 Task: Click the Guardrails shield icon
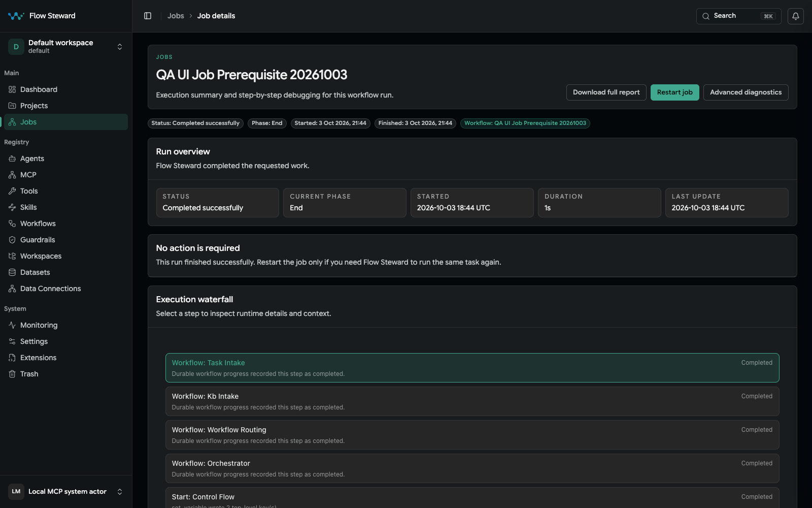[x=12, y=240]
